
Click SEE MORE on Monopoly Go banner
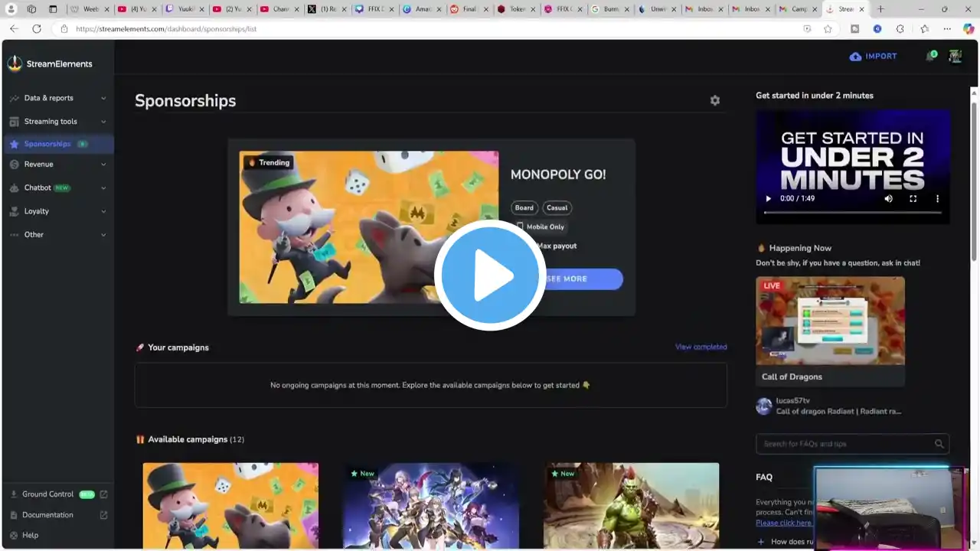[x=567, y=279]
